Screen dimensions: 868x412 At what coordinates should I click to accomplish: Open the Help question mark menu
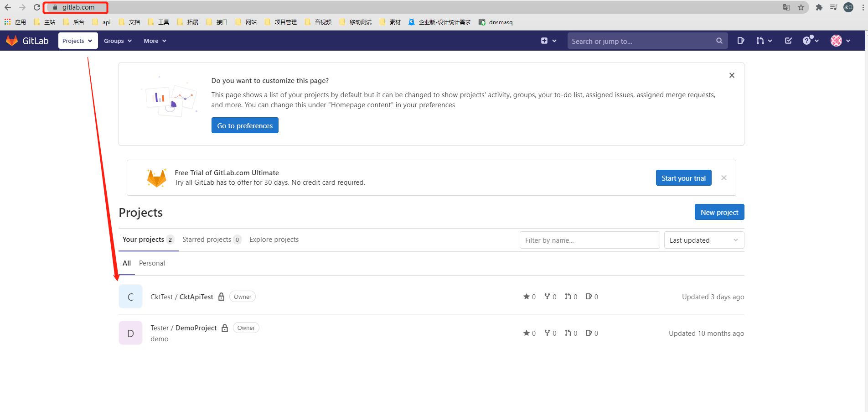811,41
